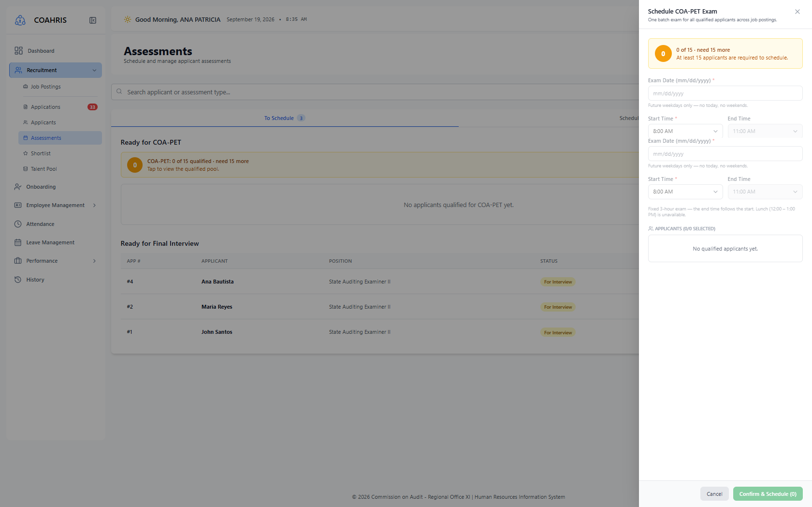Click the Employee Management ID card icon

click(18, 205)
